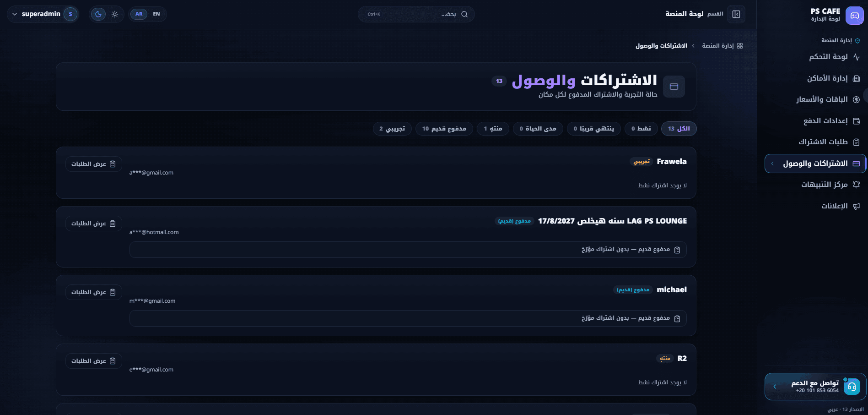868x415 pixels.
Task: Select the منته 1 filter tab
Action: click(493, 129)
